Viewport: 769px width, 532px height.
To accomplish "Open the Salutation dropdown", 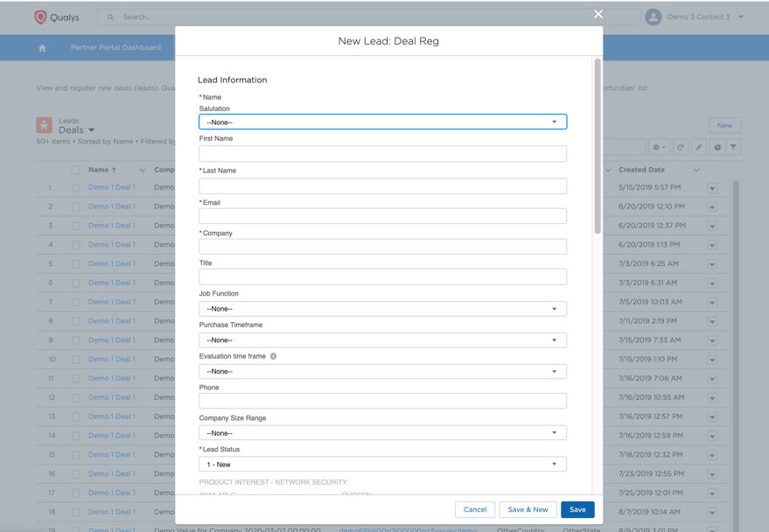I will (x=382, y=122).
